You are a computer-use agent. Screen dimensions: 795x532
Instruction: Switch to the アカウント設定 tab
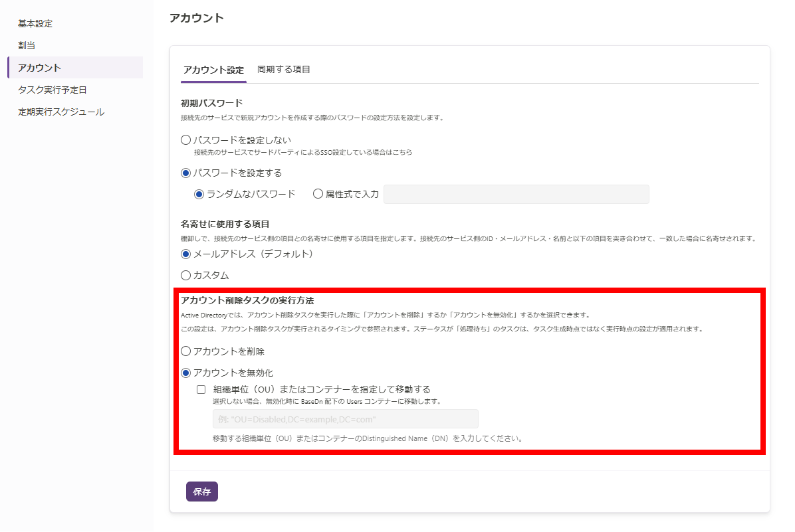click(213, 70)
